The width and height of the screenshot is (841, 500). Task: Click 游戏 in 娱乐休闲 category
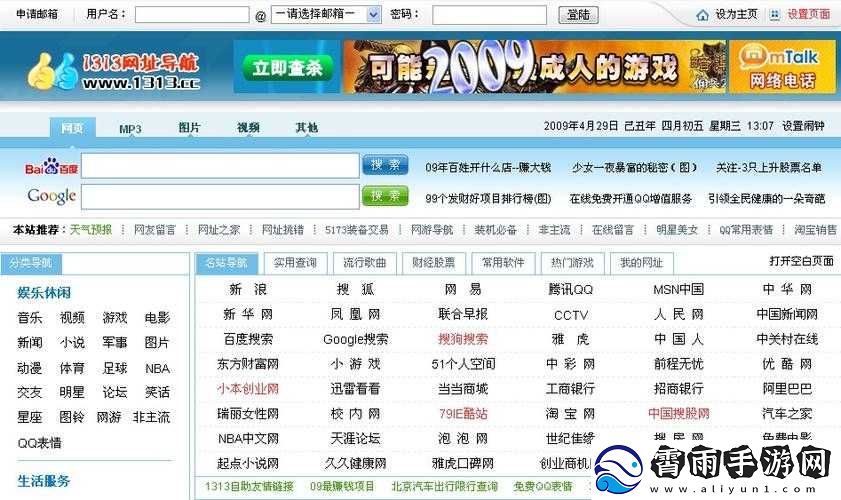(x=115, y=318)
